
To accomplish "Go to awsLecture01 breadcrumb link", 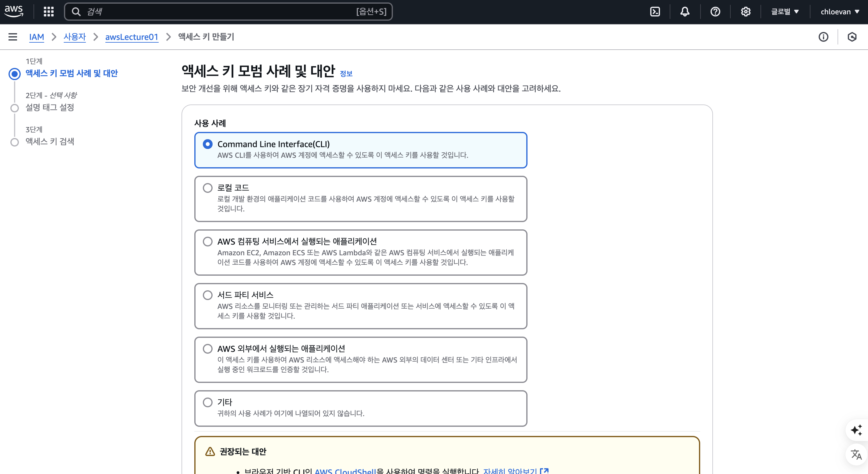I will click(132, 37).
